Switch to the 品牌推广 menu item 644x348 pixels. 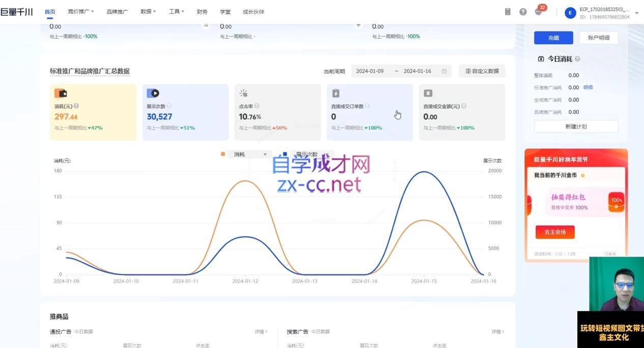pos(117,11)
